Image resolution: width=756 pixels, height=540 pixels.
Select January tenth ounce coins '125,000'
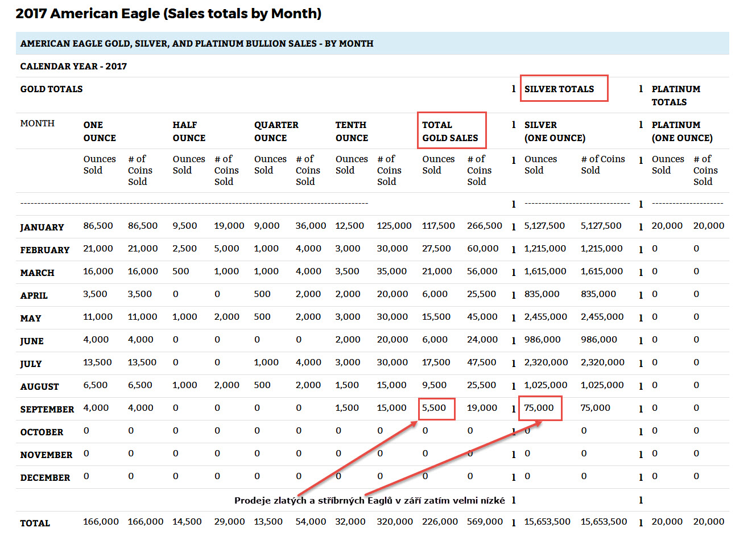click(x=394, y=226)
